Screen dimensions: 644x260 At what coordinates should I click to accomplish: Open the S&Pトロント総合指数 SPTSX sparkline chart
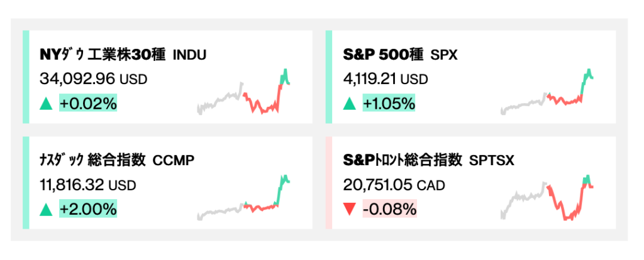coord(548,198)
